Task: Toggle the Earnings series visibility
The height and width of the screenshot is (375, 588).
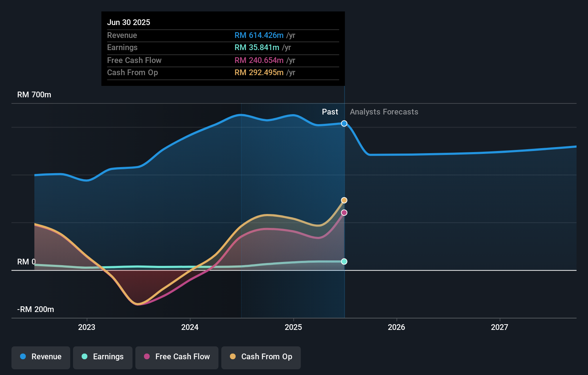Action: [103, 357]
